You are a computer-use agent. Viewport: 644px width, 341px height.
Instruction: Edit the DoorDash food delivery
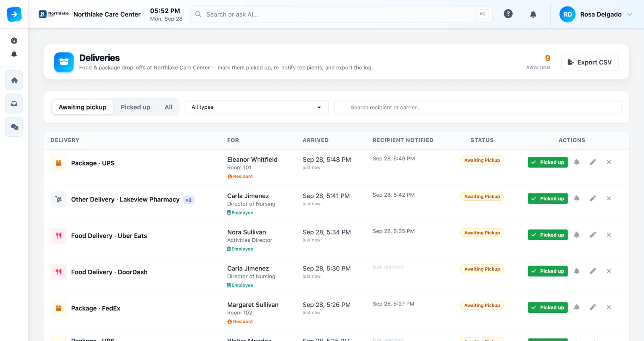click(x=593, y=271)
